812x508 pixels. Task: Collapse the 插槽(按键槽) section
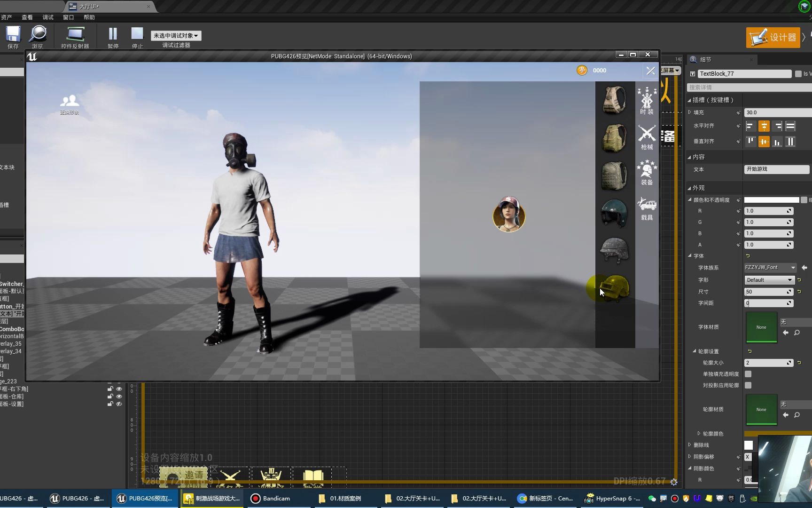[689, 100]
